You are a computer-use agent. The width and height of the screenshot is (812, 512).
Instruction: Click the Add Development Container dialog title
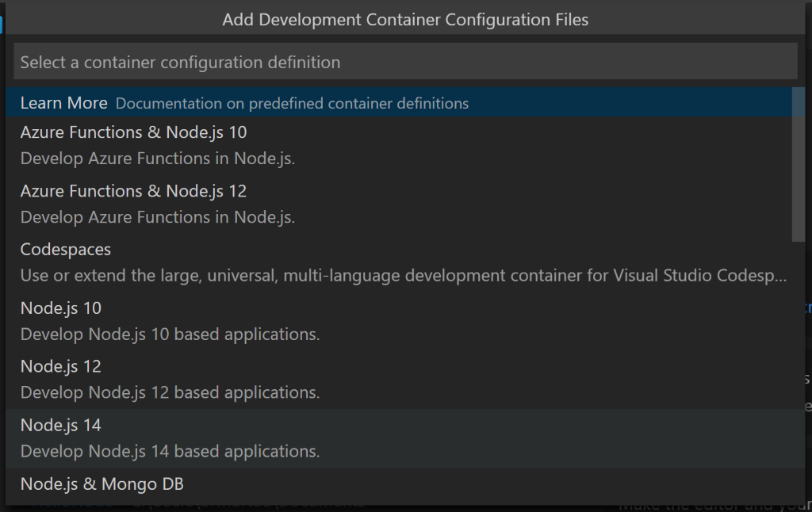(406, 19)
